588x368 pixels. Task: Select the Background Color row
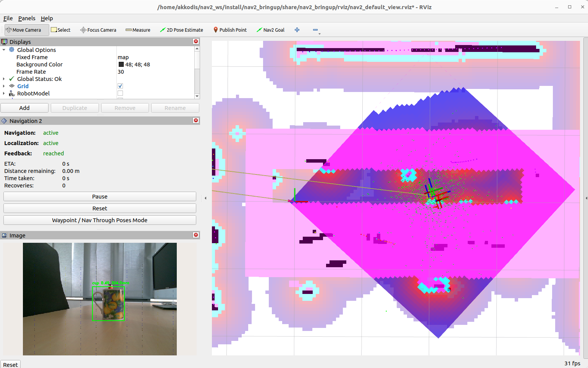click(97, 64)
